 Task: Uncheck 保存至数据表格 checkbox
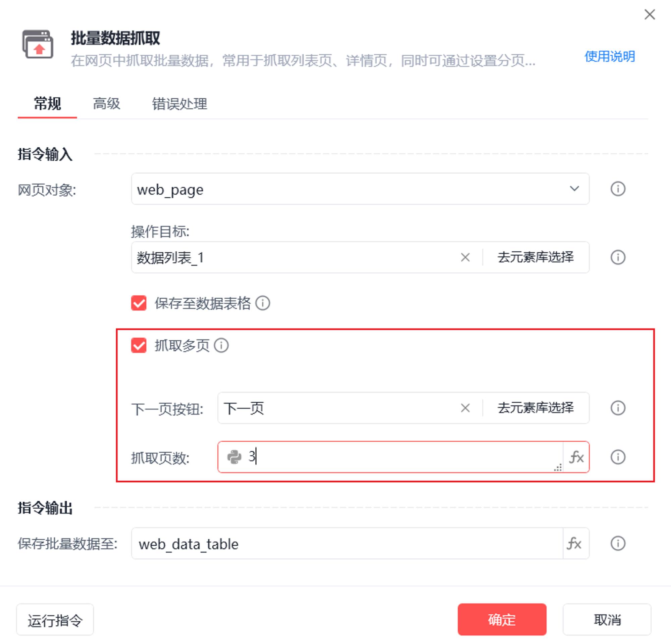pyautogui.click(x=139, y=303)
